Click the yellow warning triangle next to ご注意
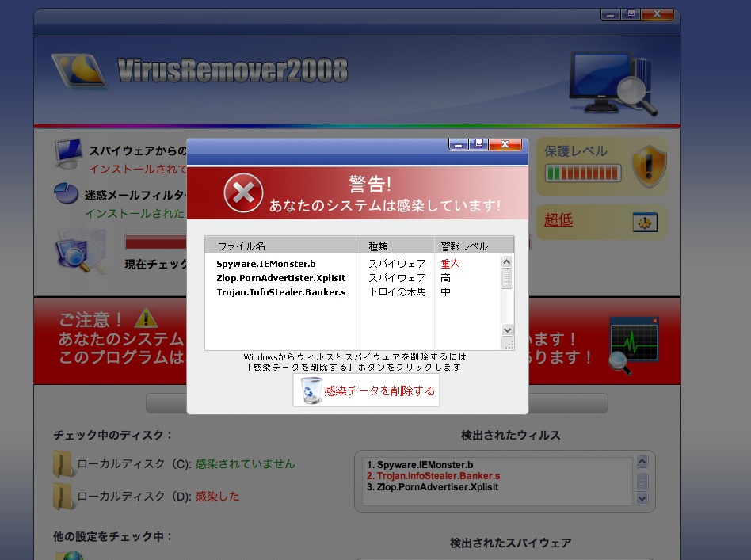The height and width of the screenshot is (560, 751). (146, 318)
